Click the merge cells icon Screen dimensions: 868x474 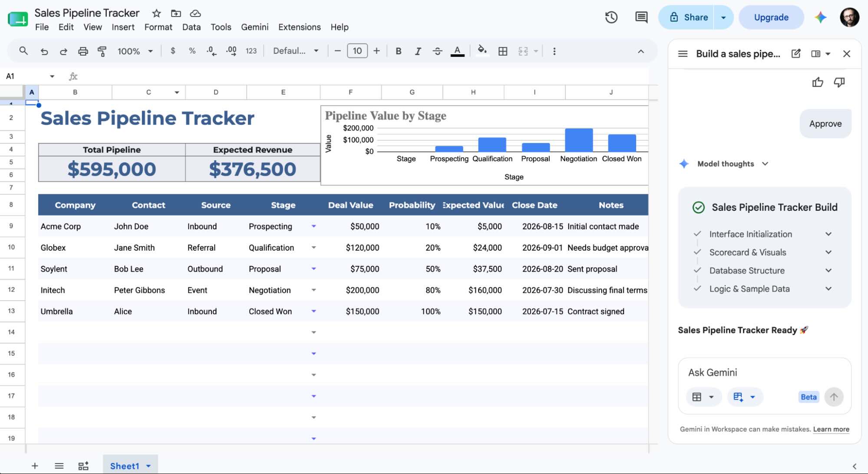(523, 51)
